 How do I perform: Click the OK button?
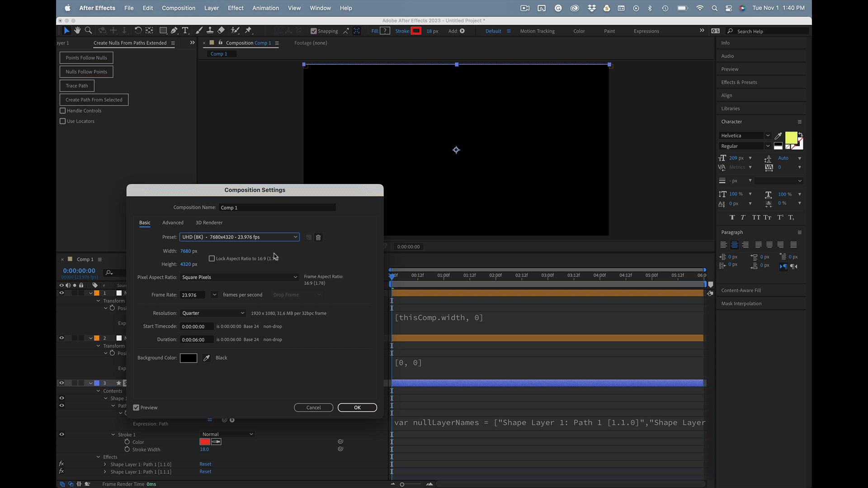click(357, 408)
